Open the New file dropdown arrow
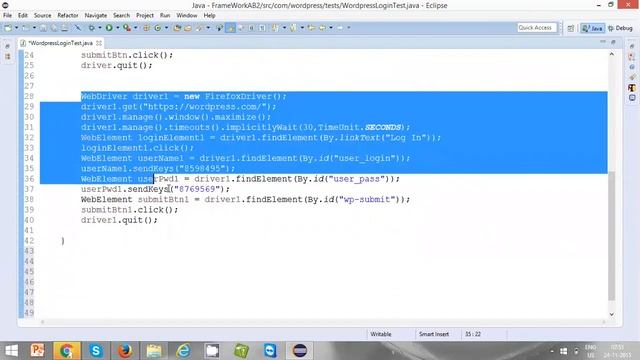Image resolution: width=640 pixels, height=360 pixels. [16, 28]
